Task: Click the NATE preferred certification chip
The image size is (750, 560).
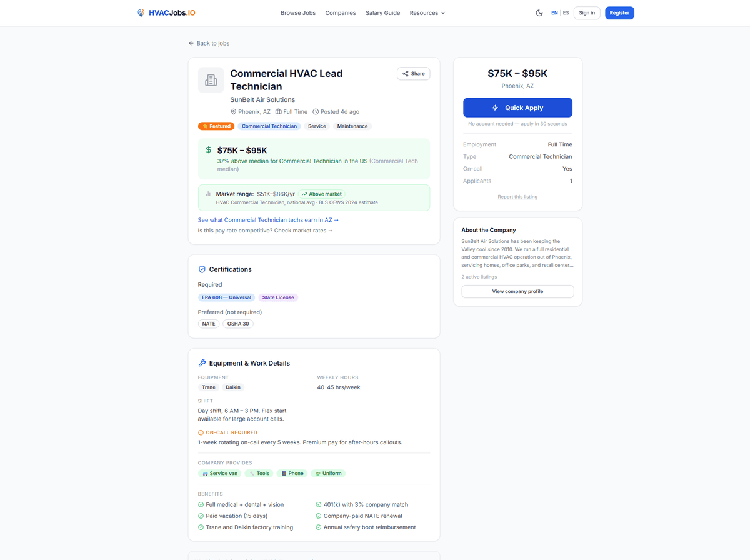Action: (209, 324)
